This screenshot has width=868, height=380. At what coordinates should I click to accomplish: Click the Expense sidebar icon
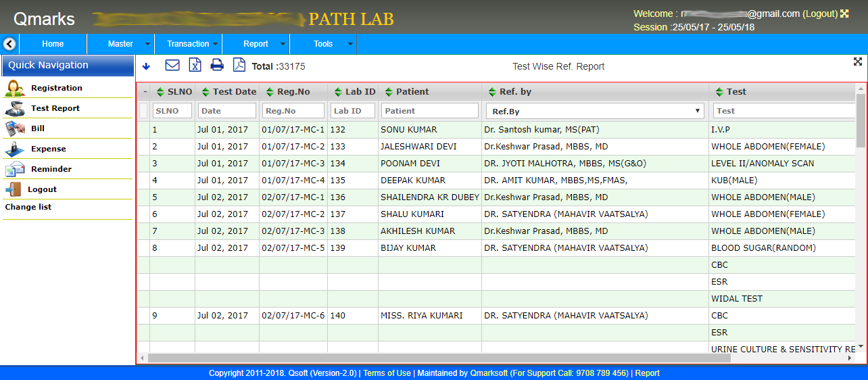[x=15, y=149]
